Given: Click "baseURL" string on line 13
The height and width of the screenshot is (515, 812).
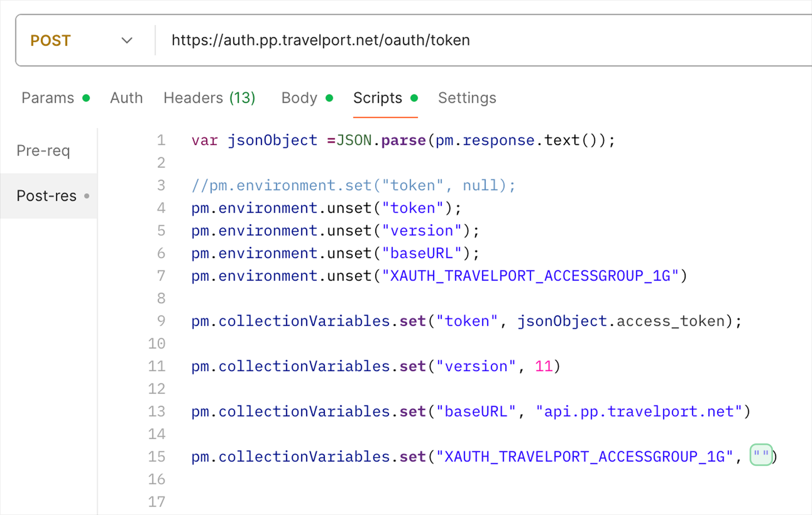Looking at the screenshot, I should [x=476, y=412].
